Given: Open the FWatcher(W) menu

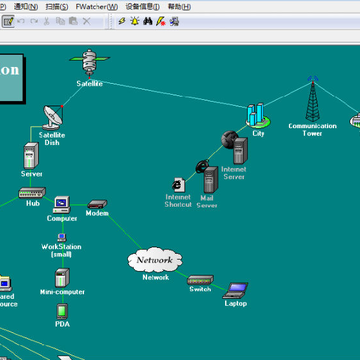Looking at the screenshot, I should pyautogui.click(x=97, y=7).
